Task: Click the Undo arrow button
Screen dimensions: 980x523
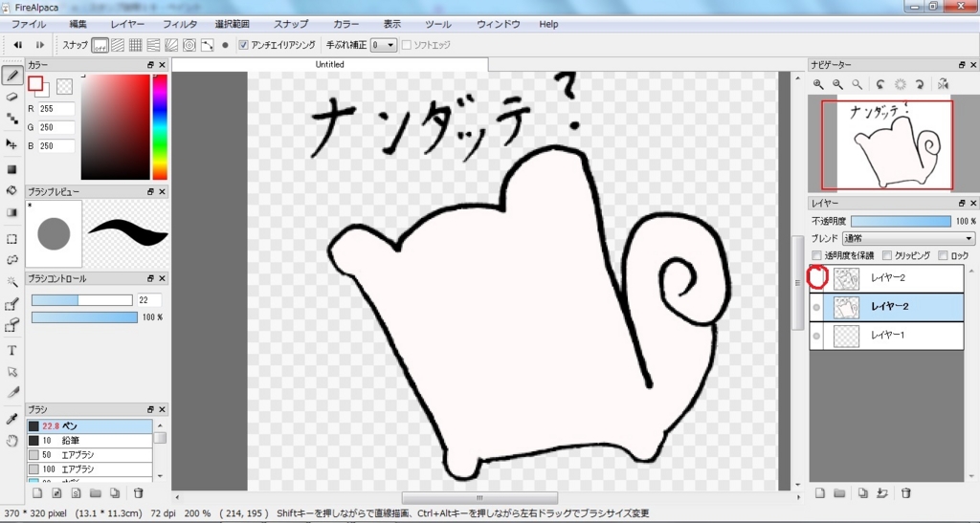Action: (x=18, y=45)
